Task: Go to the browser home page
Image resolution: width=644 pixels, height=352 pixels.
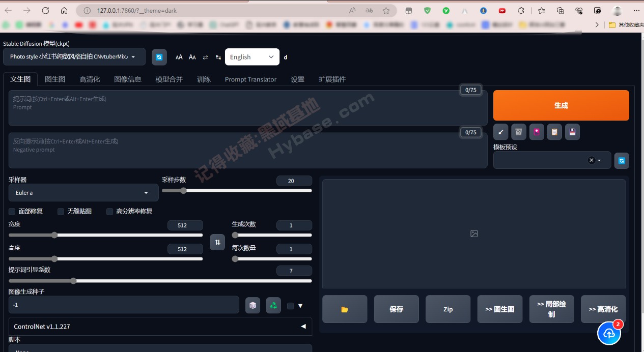Action: tap(64, 10)
